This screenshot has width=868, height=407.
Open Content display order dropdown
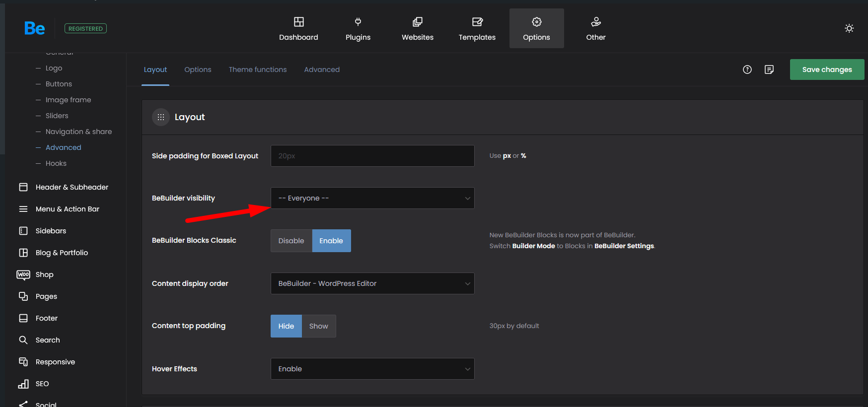372,283
